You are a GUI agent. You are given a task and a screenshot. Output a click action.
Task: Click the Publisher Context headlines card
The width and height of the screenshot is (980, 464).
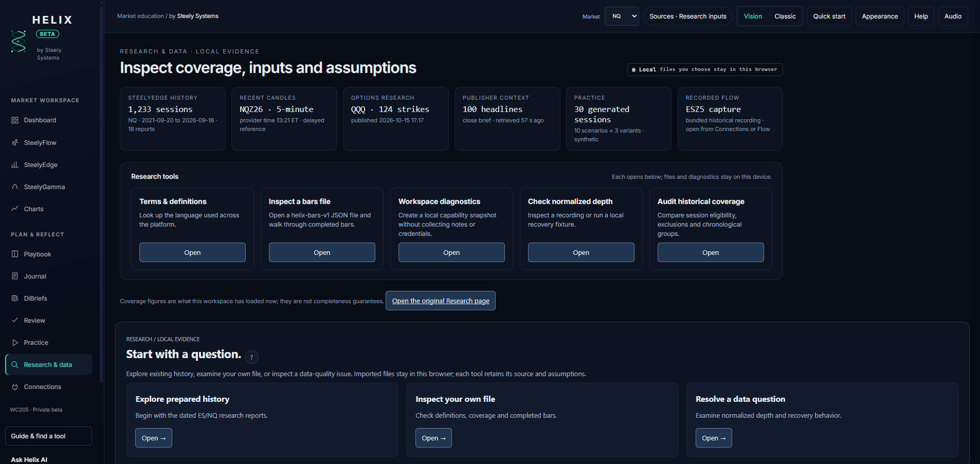pos(507,119)
